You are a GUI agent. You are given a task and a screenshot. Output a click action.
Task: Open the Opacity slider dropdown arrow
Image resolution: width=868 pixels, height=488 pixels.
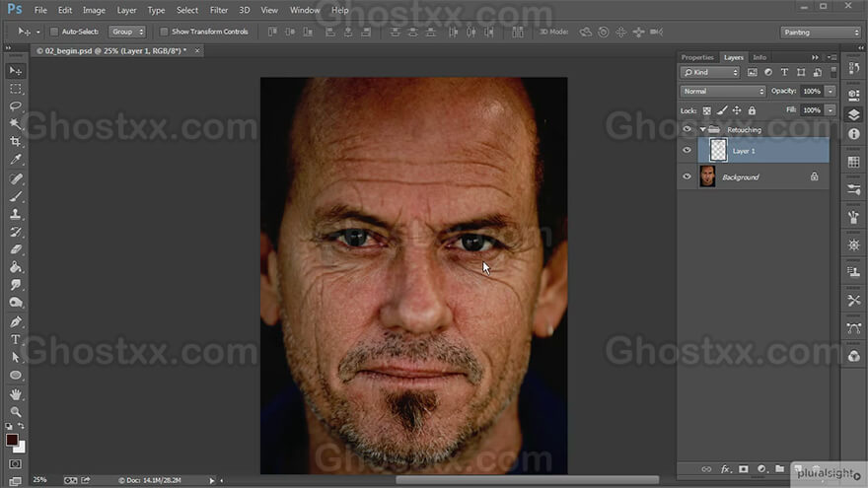[x=830, y=92]
